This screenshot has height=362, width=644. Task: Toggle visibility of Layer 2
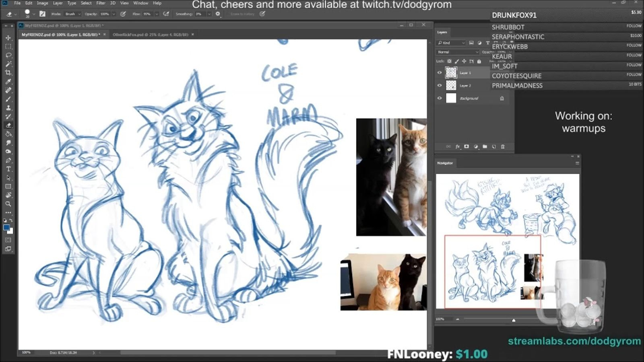(440, 86)
